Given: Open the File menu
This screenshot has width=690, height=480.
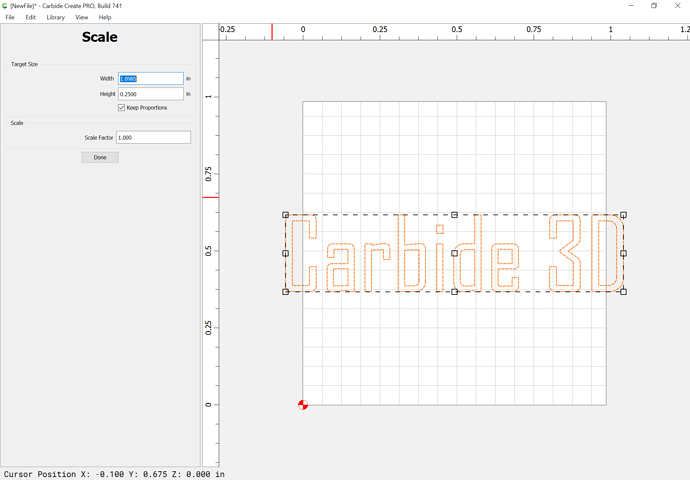Looking at the screenshot, I should (10, 17).
